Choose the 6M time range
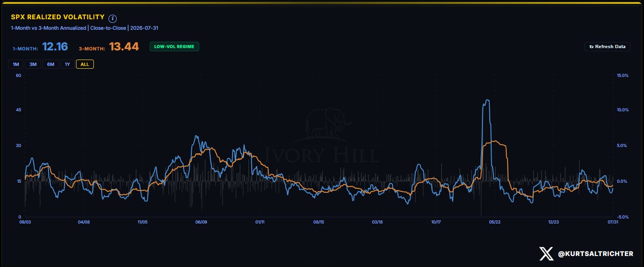 click(50, 64)
